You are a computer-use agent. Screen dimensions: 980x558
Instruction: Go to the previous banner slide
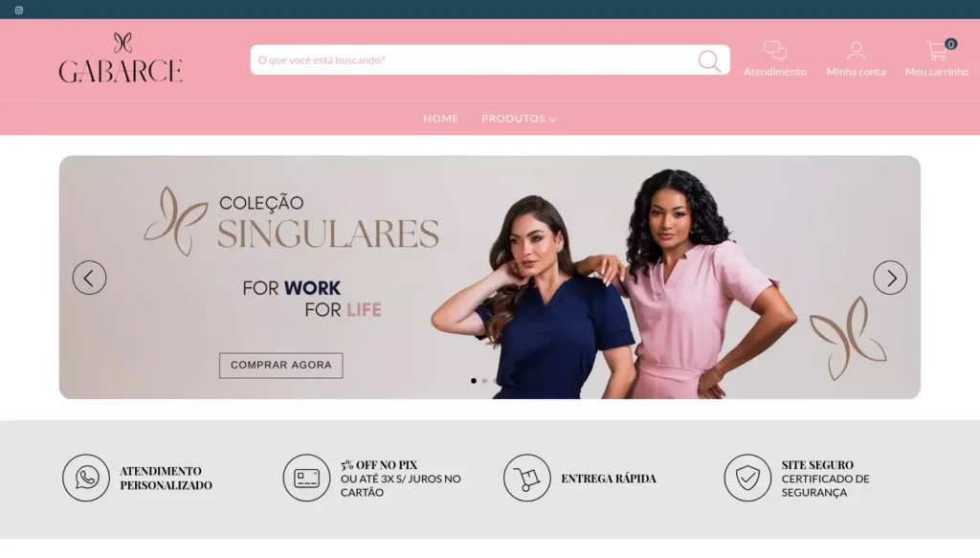[89, 278]
